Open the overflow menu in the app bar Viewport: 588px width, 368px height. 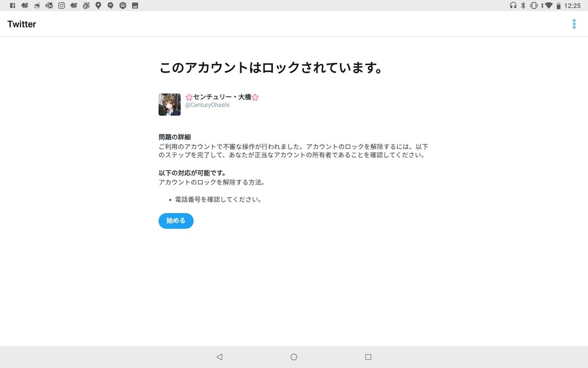tap(573, 24)
